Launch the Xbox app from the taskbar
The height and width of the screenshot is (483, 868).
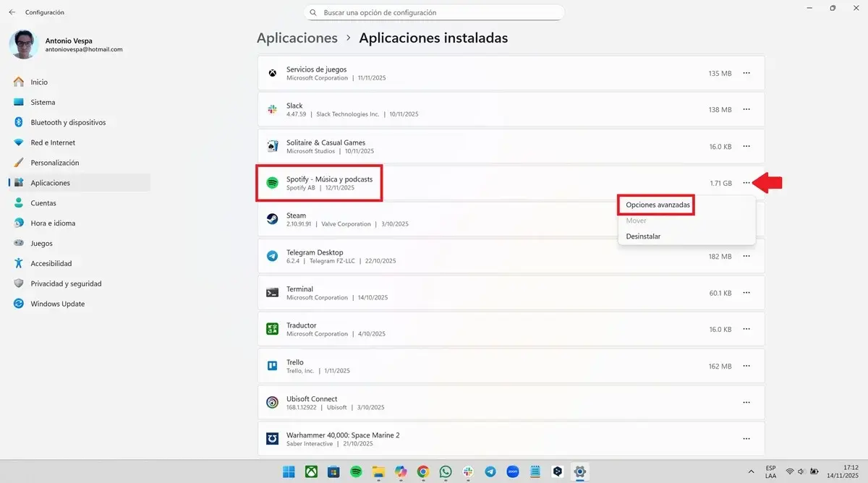(x=311, y=471)
